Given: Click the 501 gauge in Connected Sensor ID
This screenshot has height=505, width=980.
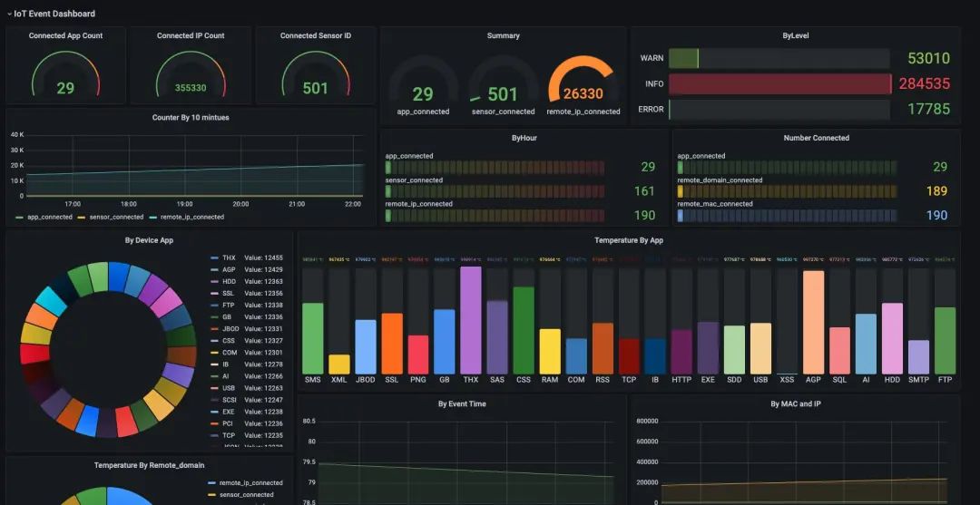Looking at the screenshot, I should point(316,73).
